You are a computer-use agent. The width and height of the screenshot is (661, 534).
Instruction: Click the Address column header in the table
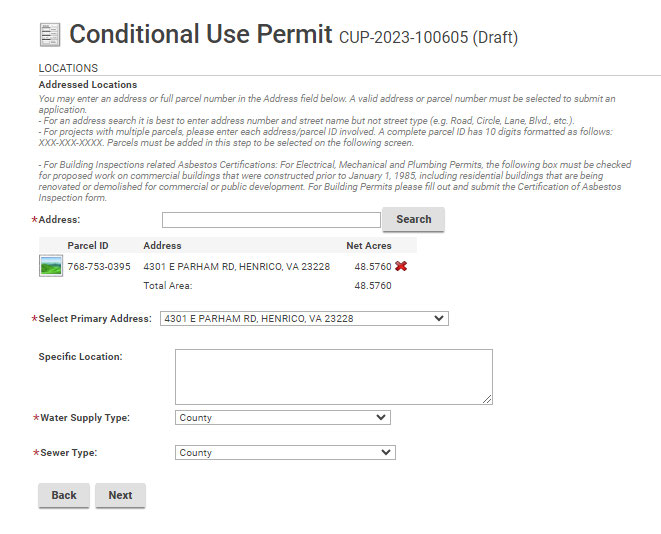pos(162,245)
